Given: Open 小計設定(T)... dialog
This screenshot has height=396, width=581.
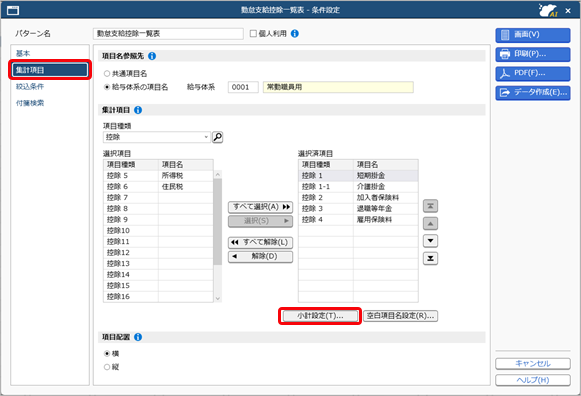Looking at the screenshot, I should 320,316.
